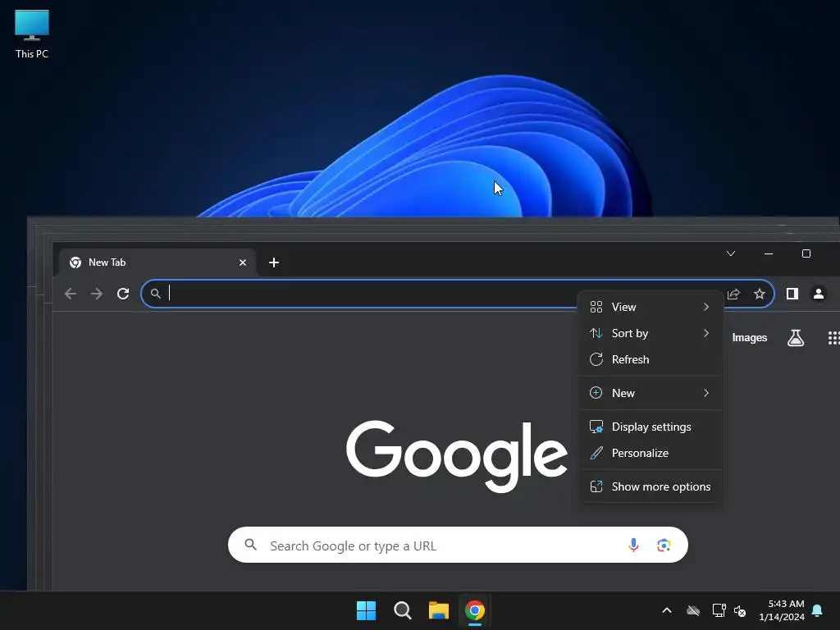This screenshot has width=840, height=630.
Task: Start voice search with microphone icon
Action: (633, 545)
